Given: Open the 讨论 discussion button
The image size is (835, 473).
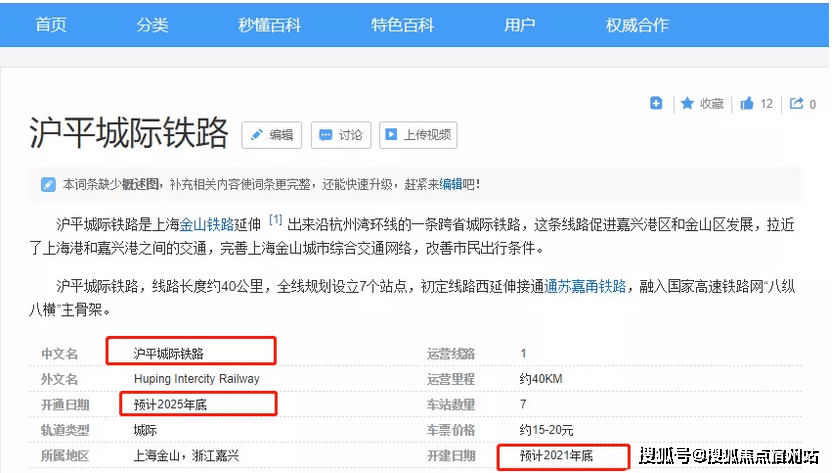Looking at the screenshot, I should click(340, 135).
